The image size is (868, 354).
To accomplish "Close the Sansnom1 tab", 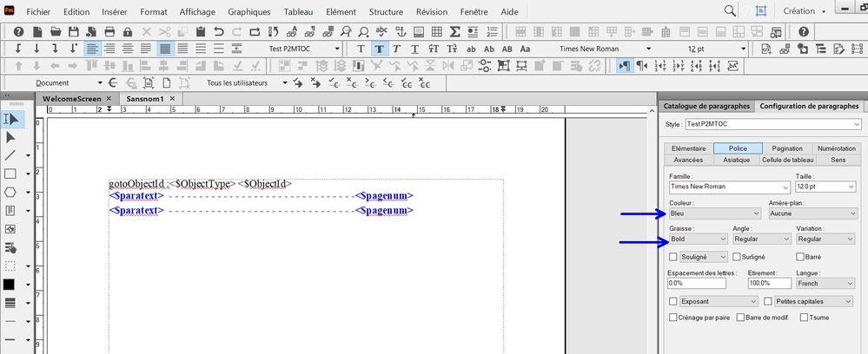I will coord(172,98).
